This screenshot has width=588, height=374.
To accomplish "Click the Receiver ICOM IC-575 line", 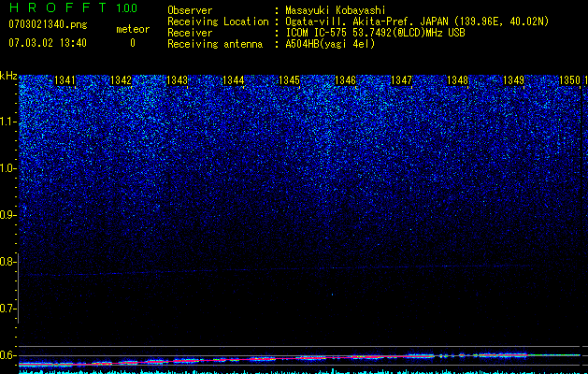I will pos(375,33).
